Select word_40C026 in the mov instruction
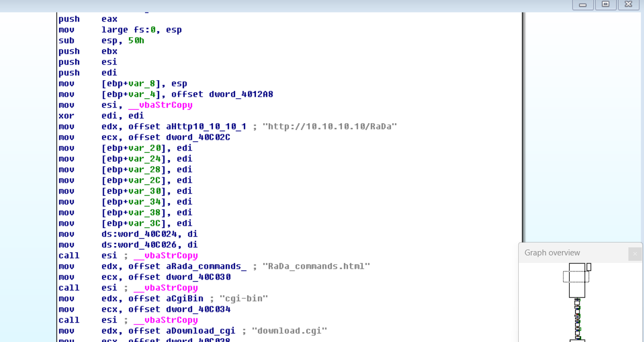The image size is (644, 342). pos(147,245)
